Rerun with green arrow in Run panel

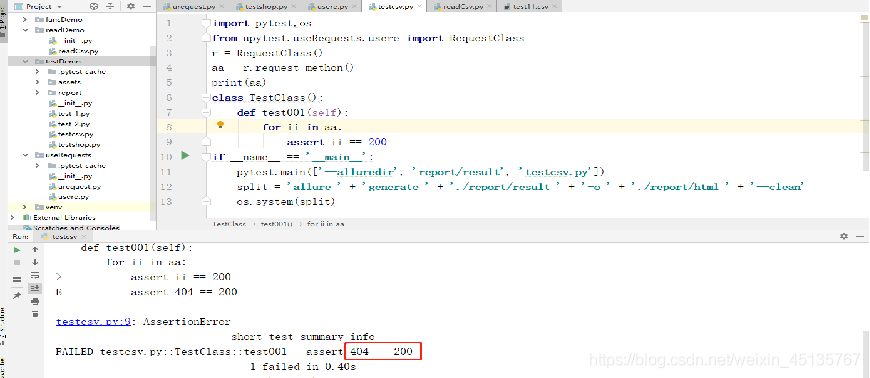click(x=17, y=250)
